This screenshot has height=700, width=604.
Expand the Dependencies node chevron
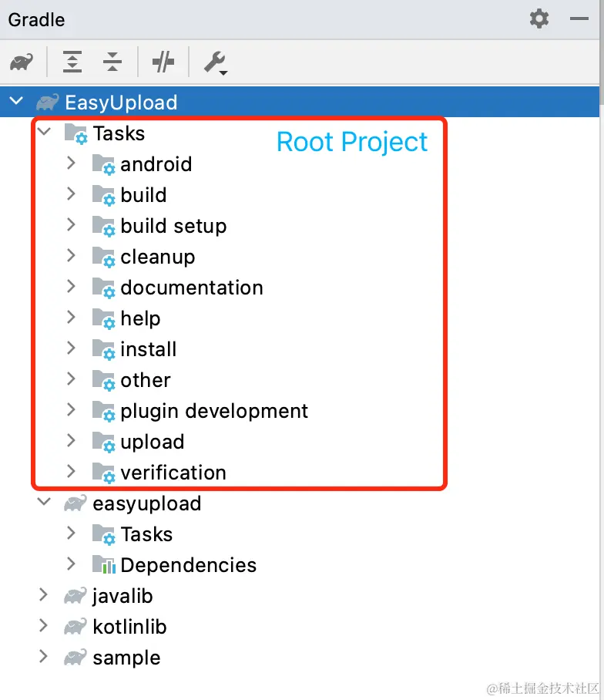coord(71,564)
